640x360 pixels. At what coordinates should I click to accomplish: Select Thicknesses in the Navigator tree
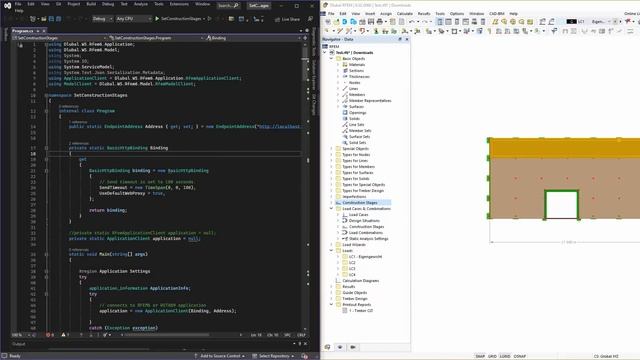pos(359,77)
